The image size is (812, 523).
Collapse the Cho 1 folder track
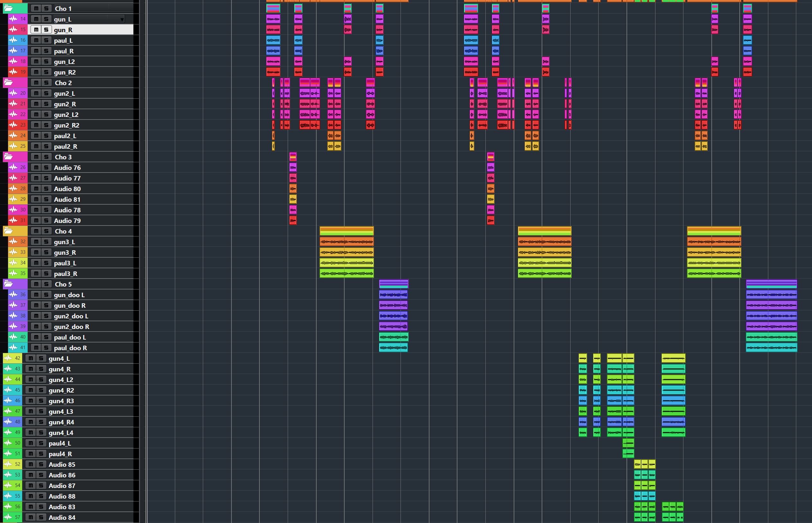(x=8, y=8)
